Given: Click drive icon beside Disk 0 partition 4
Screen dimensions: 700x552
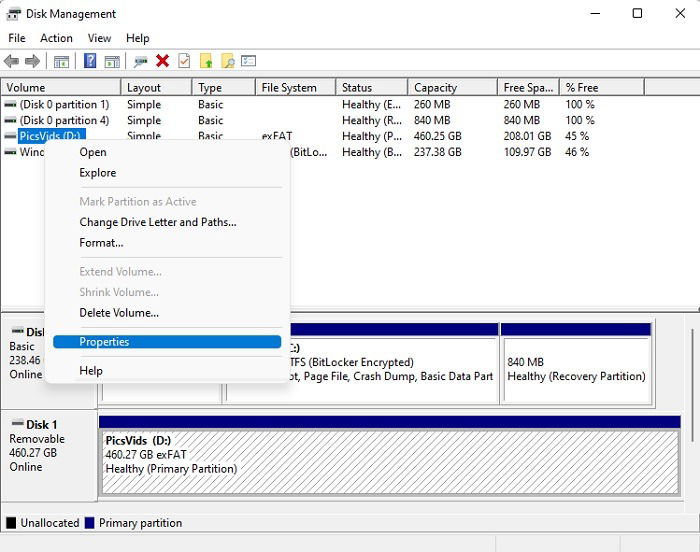Looking at the screenshot, I should pos(10,120).
